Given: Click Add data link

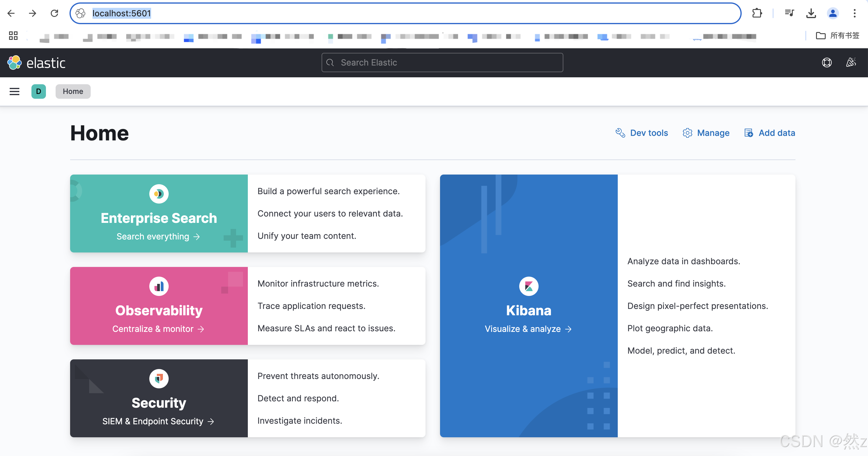Looking at the screenshot, I should click(769, 133).
